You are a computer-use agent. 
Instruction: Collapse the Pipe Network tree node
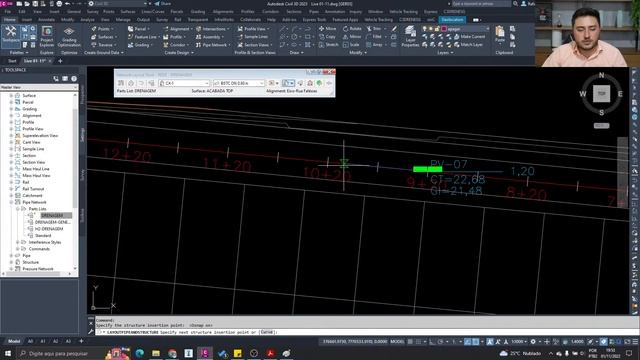(x=11, y=202)
